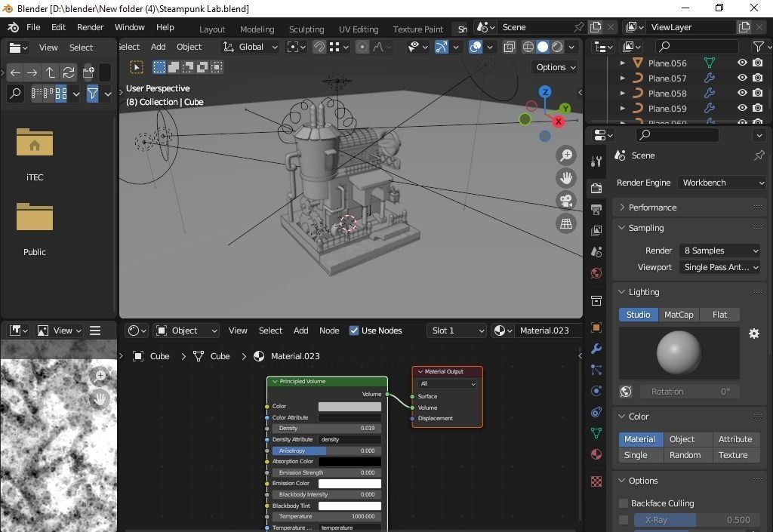Switch to the UV Editing workspace tab
The image size is (773, 532).
pyautogui.click(x=358, y=29)
